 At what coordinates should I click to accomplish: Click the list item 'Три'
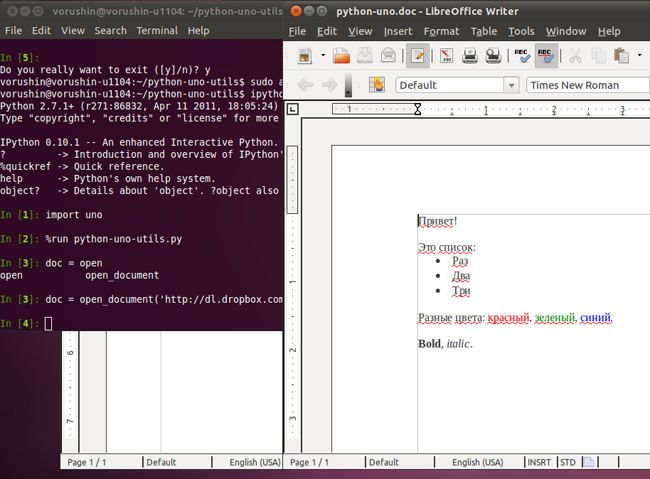tap(461, 291)
